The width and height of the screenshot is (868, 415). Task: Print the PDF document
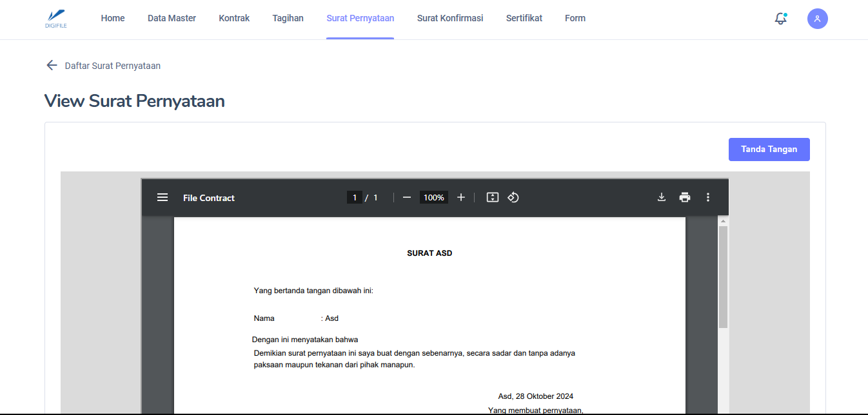[685, 197]
